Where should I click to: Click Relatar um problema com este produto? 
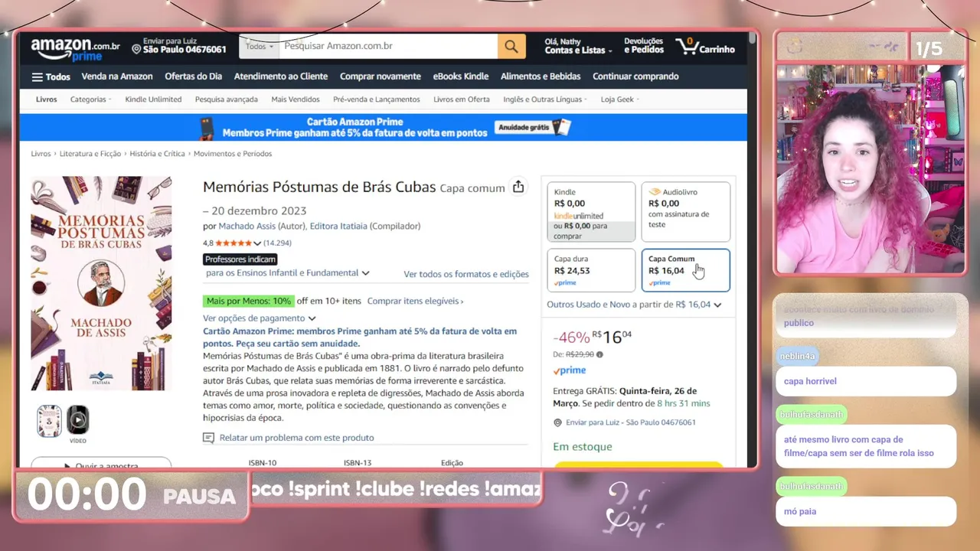click(x=297, y=438)
